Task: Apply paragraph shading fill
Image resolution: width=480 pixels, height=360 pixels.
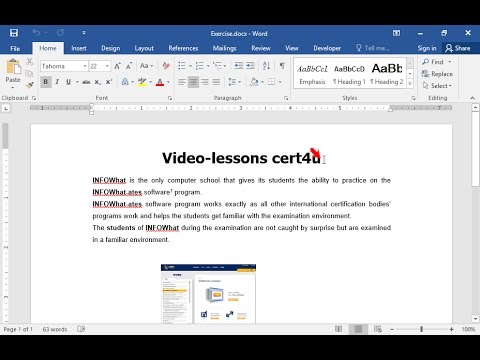Action: click(x=254, y=82)
